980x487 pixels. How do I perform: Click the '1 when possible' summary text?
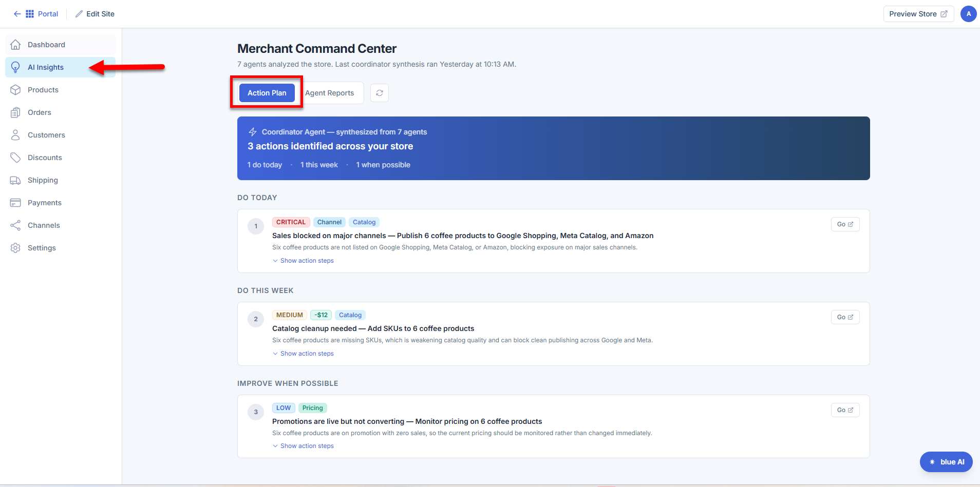pos(383,165)
